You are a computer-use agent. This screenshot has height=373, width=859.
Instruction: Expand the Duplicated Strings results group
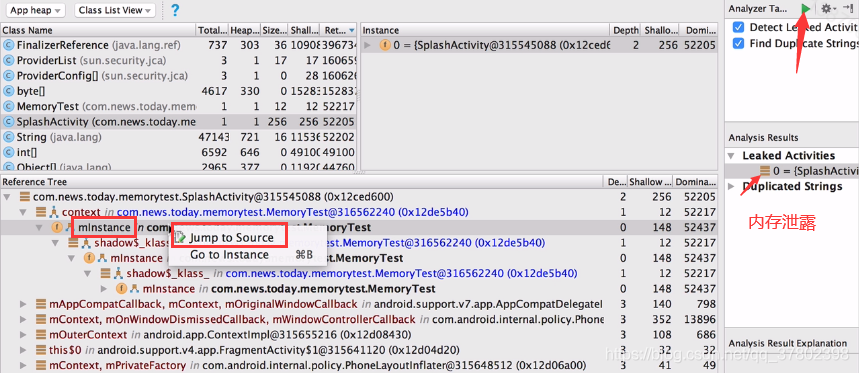coord(732,187)
